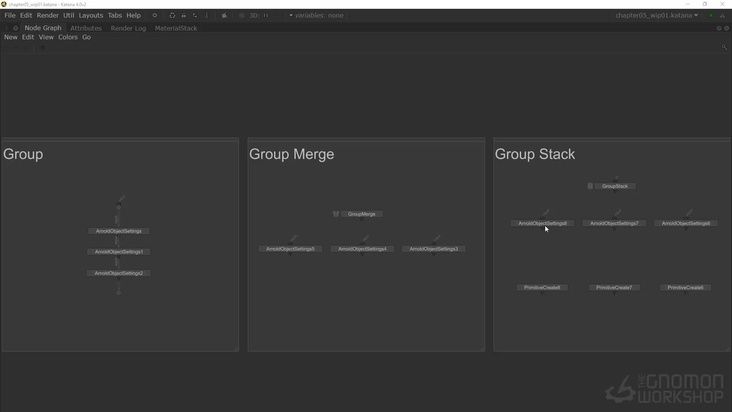Select the ArnoldObjectSettings3 node

pos(434,249)
